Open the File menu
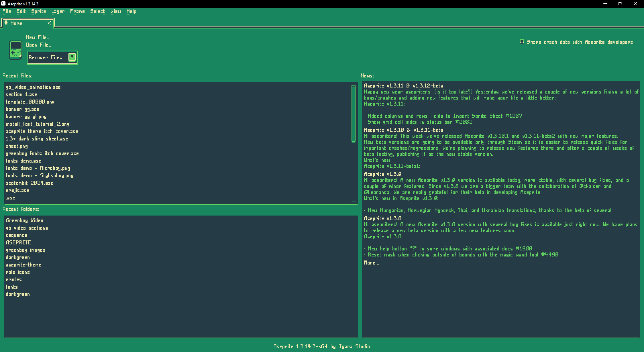Viewport: 644px width, 352px height. point(7,11)
